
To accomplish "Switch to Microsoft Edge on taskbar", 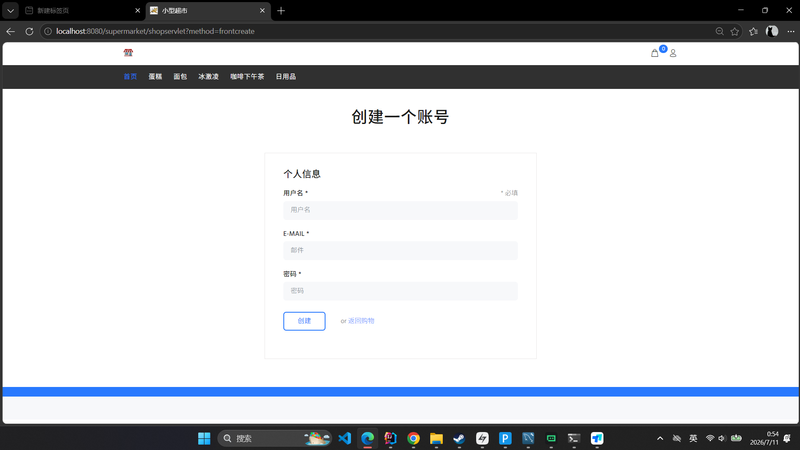I will pos(367,438).
